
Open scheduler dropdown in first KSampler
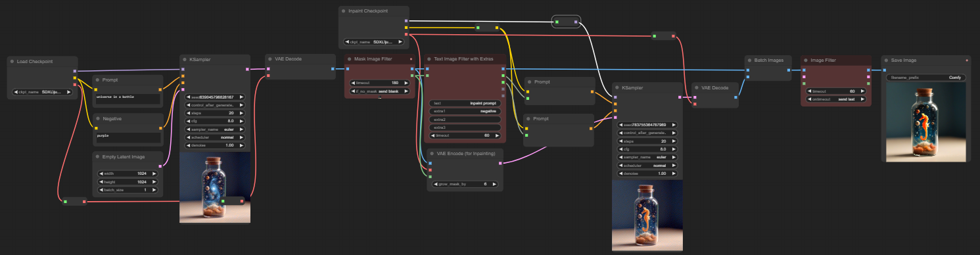[x=215, y=137]
